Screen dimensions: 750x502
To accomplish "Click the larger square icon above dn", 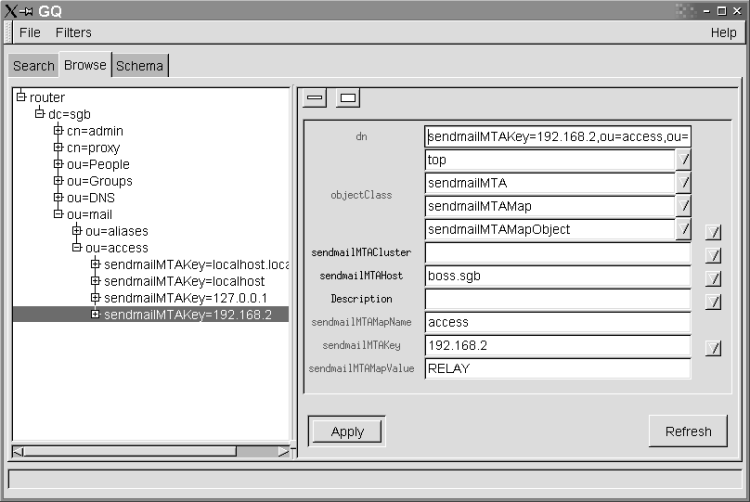I will tap(347, 98).
